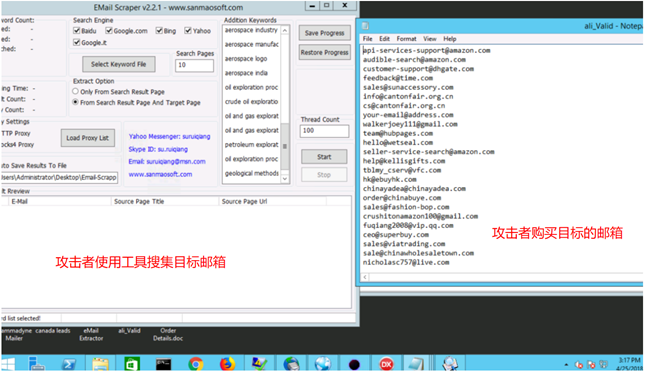Click Email suruiqiang@msn.com link
The width and height of the screenshot is (645, 373).
point(167,162)
